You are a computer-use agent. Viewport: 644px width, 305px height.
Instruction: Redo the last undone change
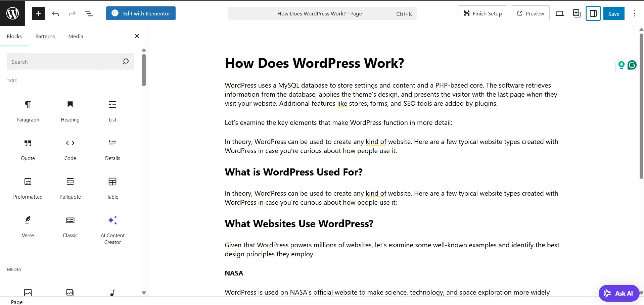coord(72,13)
